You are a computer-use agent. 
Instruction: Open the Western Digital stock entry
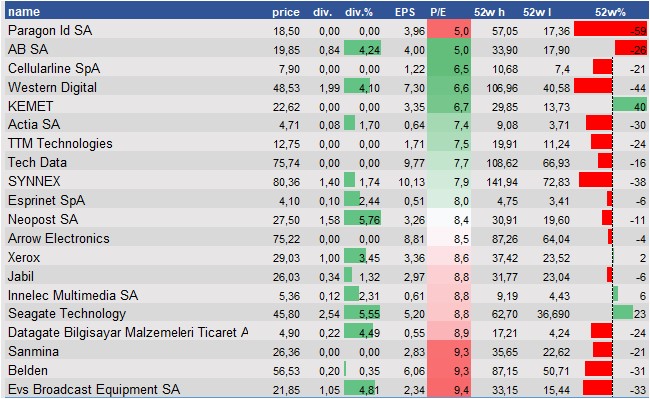coord(52,87)
